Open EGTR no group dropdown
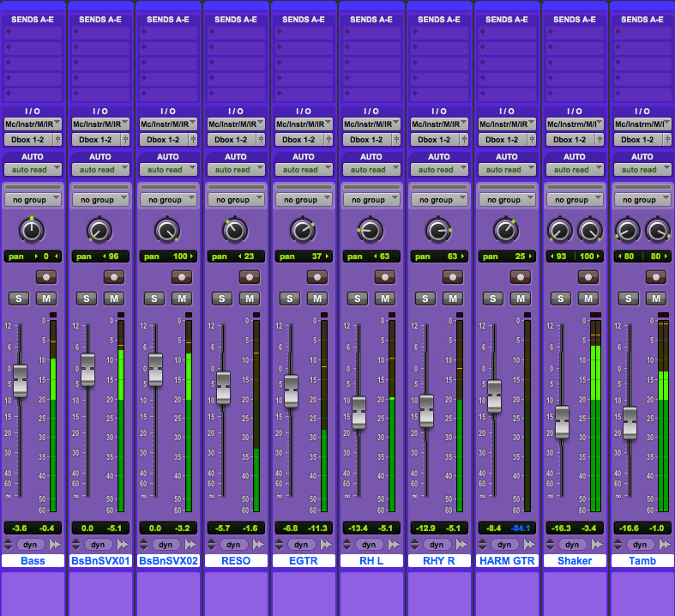This screenshot has width=675, height=616. [304, 200]
